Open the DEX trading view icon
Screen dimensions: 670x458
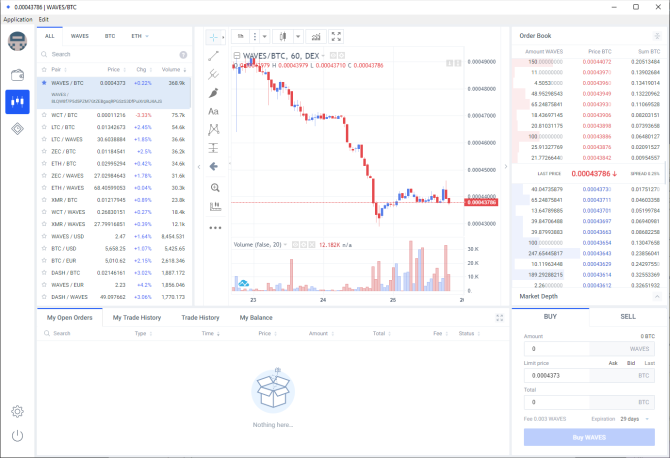(17, 102)
